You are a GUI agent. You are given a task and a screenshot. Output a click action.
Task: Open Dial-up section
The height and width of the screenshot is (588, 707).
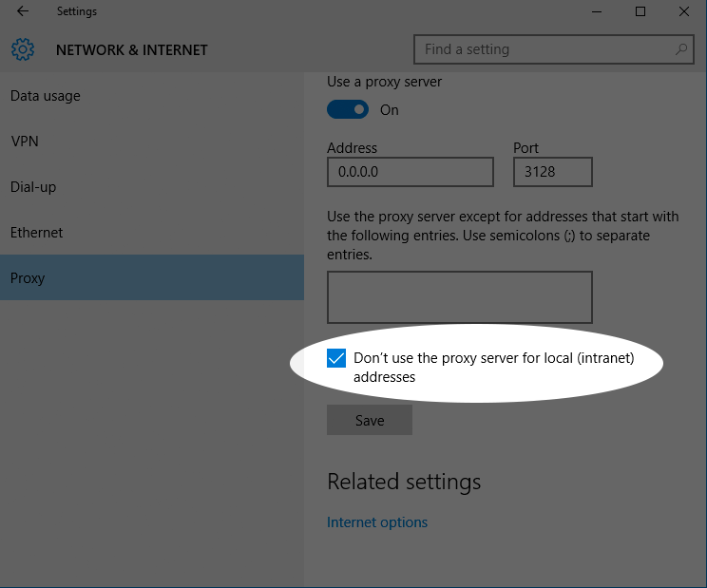coord(152,187)
